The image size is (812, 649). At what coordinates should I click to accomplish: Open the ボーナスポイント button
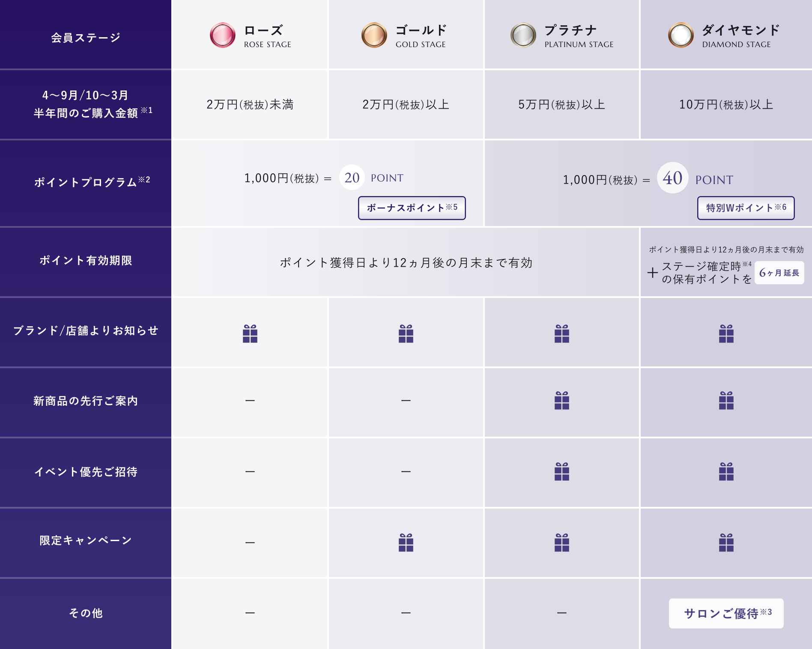point(412,208)
